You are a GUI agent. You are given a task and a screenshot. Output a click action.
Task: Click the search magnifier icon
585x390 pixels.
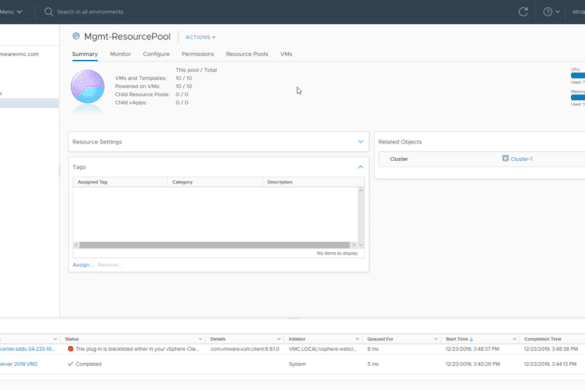pos(49,12)
